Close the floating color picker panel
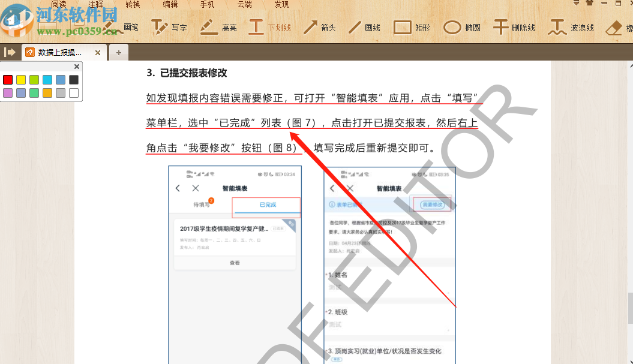This screenshot has width=633, height=364. coord(76,66)
